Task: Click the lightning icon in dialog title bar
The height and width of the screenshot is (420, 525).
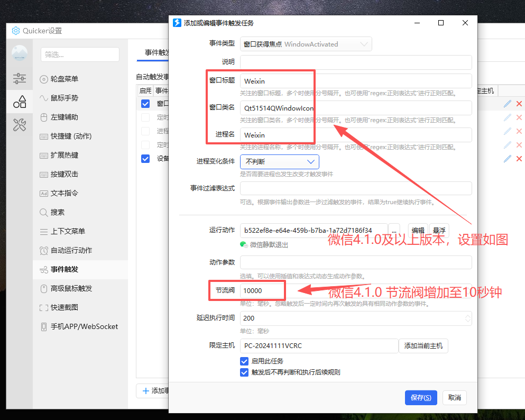Action: pyautogui.click(x=177, y=23)
